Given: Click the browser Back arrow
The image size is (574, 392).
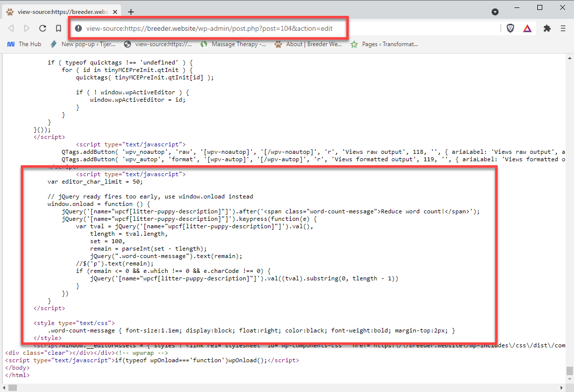Looking at the screenshot, I should point(11,28).
